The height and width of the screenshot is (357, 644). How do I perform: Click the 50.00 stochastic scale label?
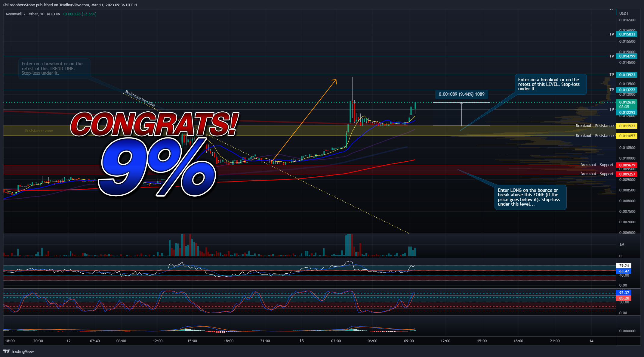624,302
